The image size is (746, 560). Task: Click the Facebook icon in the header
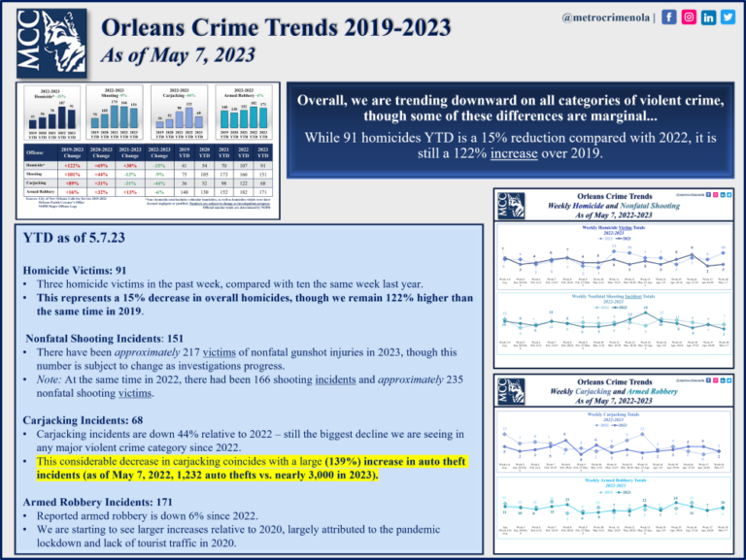(x=670, y=17)
